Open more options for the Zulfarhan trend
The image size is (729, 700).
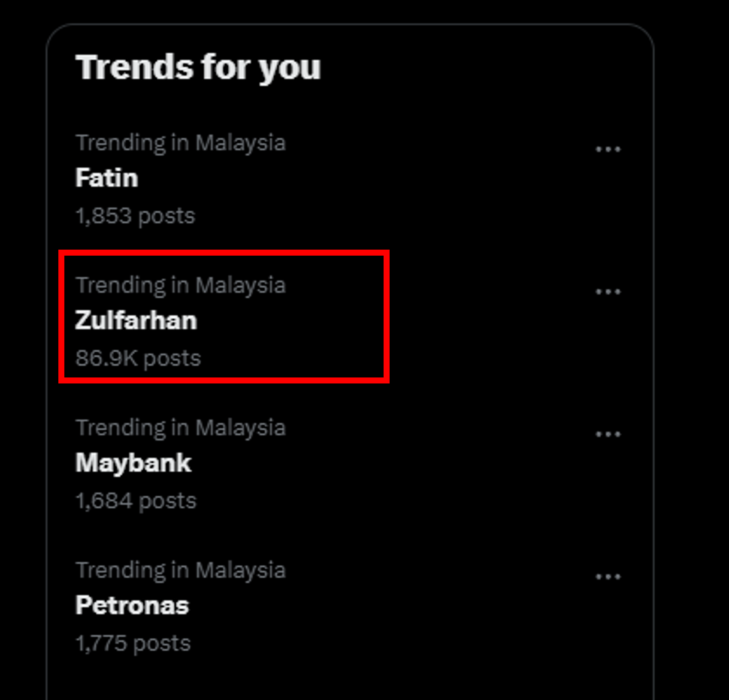click(608, 292)
